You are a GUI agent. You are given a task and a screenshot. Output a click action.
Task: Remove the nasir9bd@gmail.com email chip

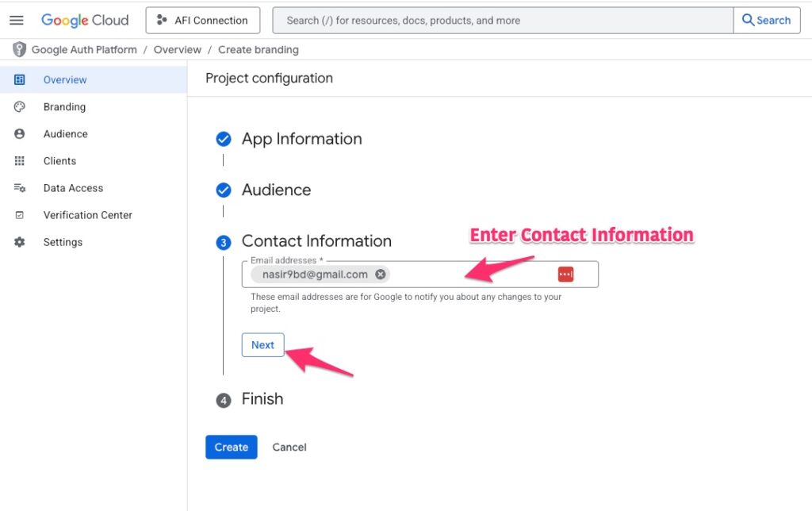[381, 275]
